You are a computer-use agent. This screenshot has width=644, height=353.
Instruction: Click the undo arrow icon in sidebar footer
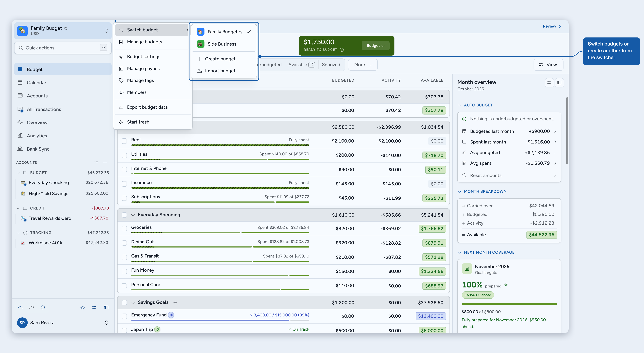click(20, 307)
